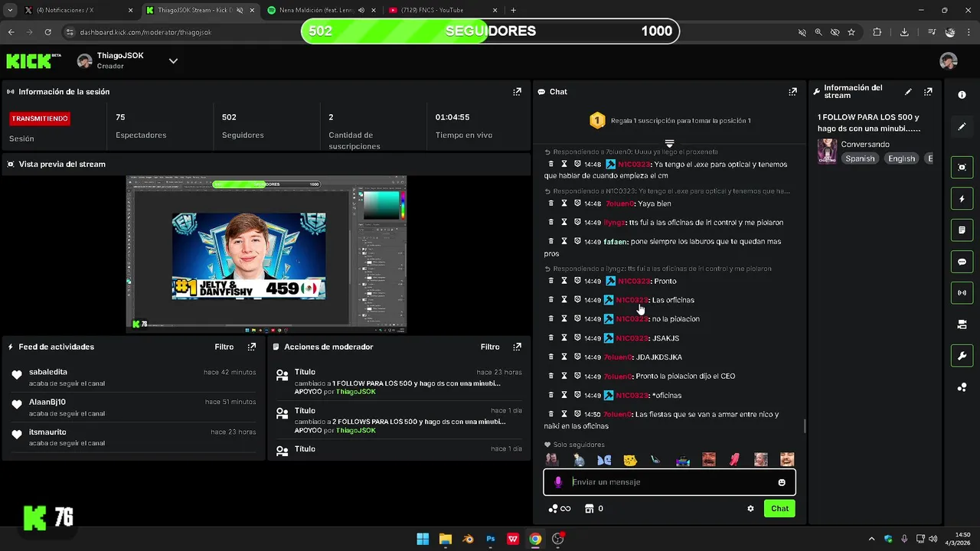Edit stream info with the header pencil icon

click(x=908, y=92)
